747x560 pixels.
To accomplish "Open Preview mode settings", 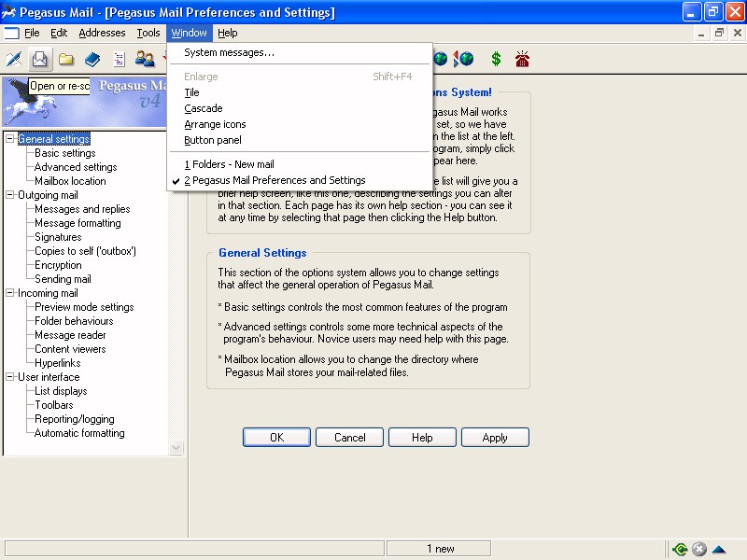I will tap(84, 307).
